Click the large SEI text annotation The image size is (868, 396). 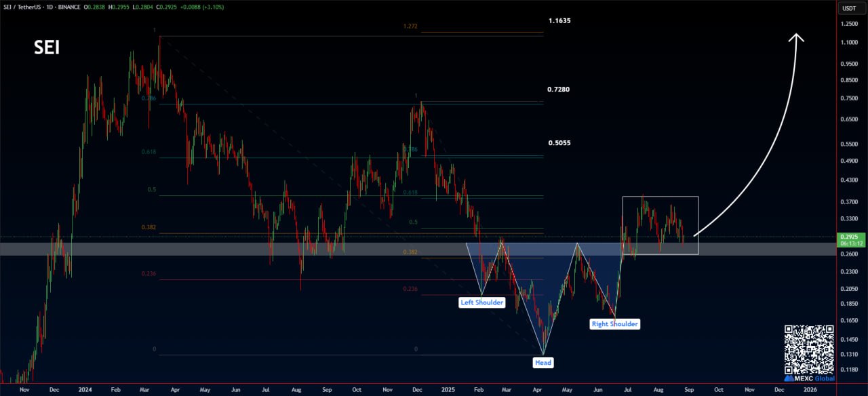click(47, 48)
